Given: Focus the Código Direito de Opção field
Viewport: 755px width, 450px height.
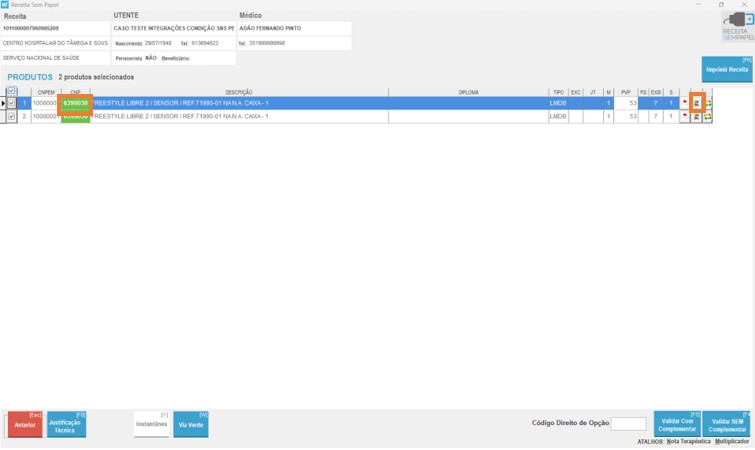Looking at the screenshot, I should pos(628,424).
